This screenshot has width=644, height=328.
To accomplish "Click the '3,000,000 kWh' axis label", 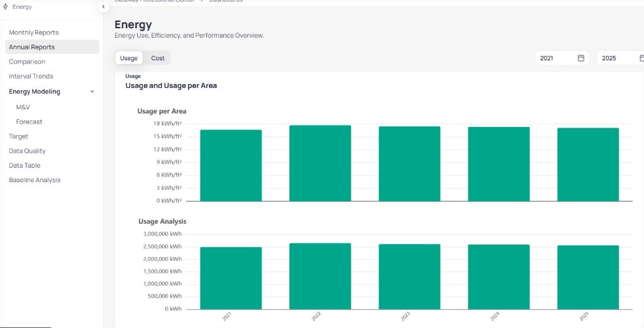I will click(x=162, y=234).
